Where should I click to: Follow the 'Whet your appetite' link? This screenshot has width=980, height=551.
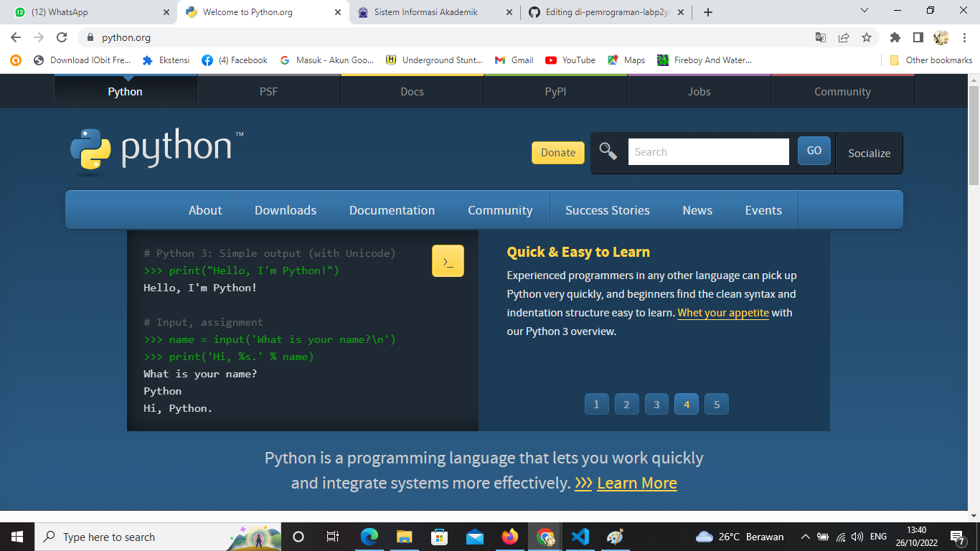click(x=723, y=313)
